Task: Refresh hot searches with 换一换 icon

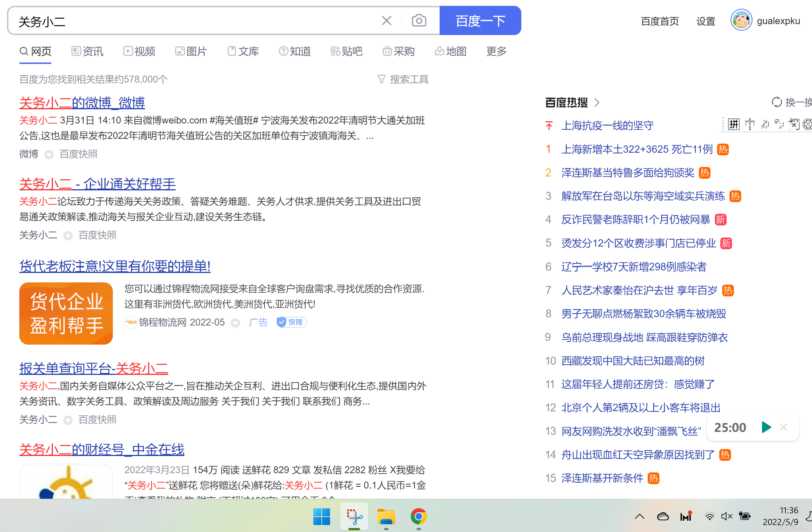Action: pyautogui.click(x=777, y=102)
